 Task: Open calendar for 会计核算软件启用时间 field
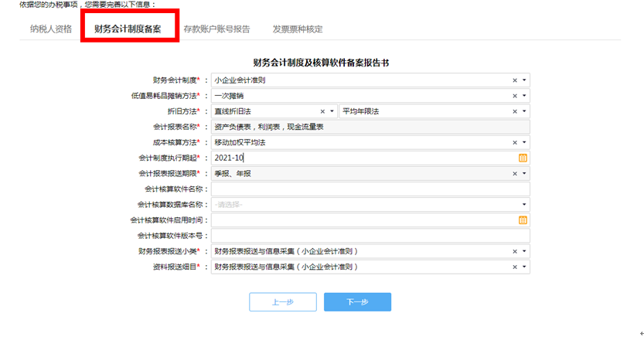click(x=523, y=220)
